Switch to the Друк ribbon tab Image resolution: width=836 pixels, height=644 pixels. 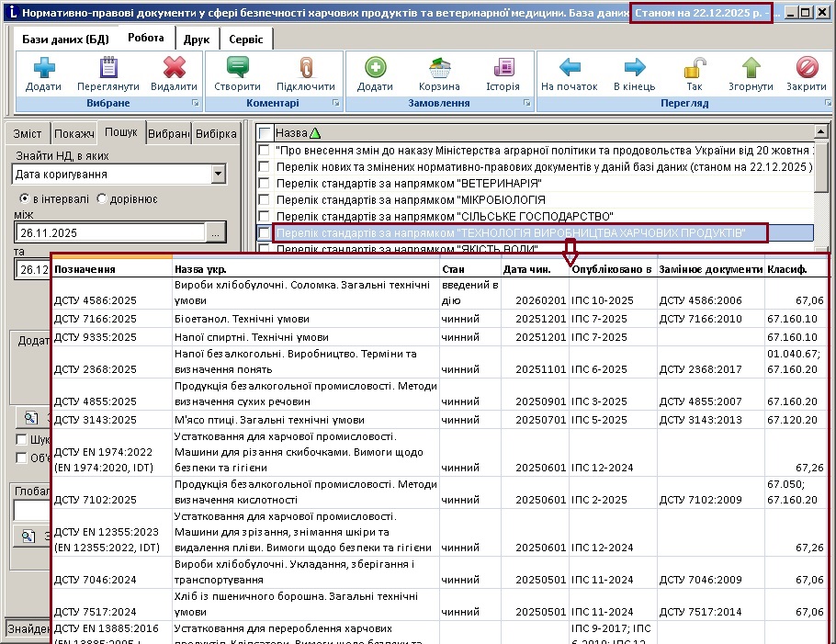point(196,40)
